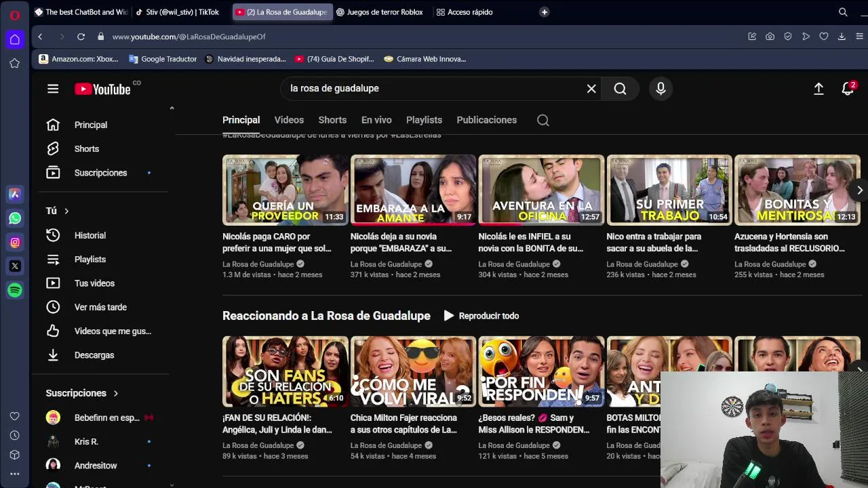Switch to the Shorts channel tab
Image resolution: width=868 pixels, height=488 pixels.
pos(332,120)
